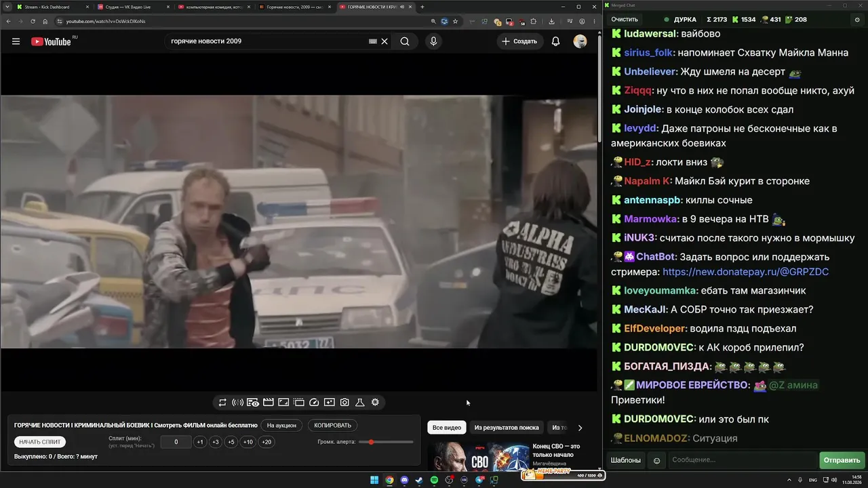
Task: Open the playback speed gauge icon
Action: [314, 403]
